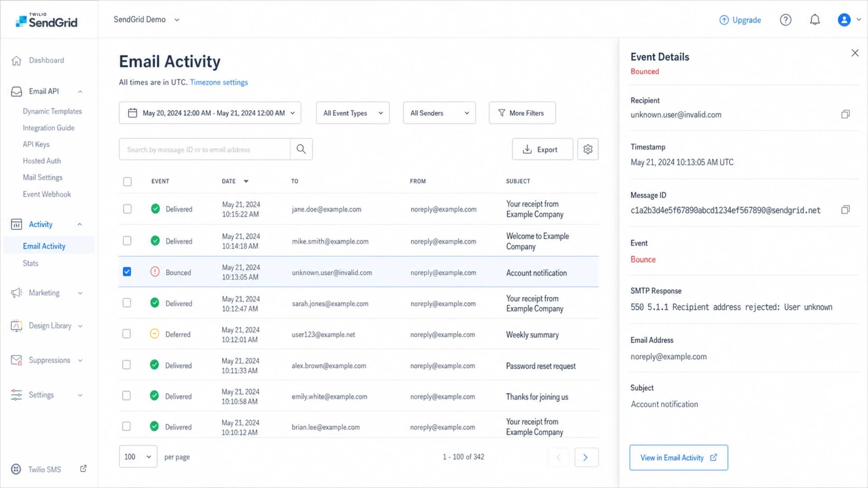868x488 pixels.
Task: Click the search magnifier button
Action: (x=301, y=149)
